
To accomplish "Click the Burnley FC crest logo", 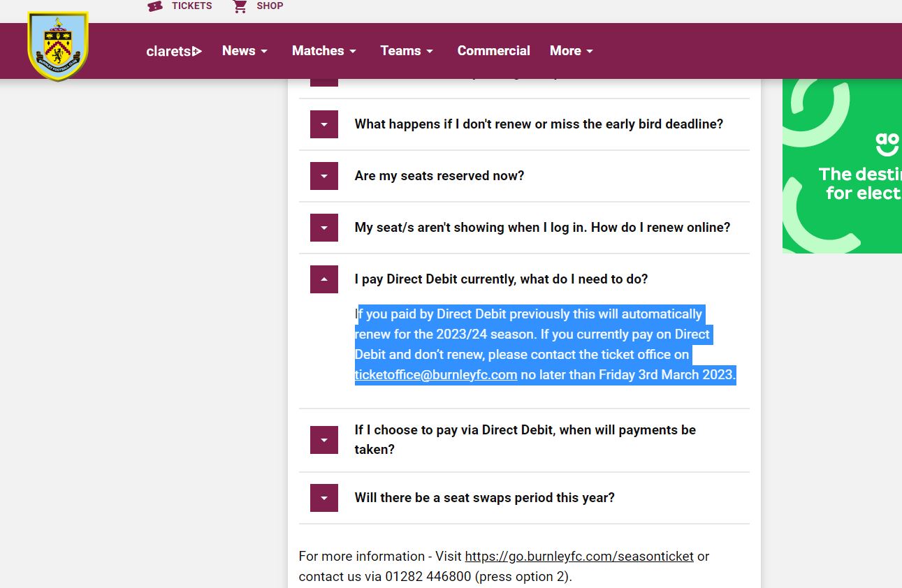I will 58,45.
